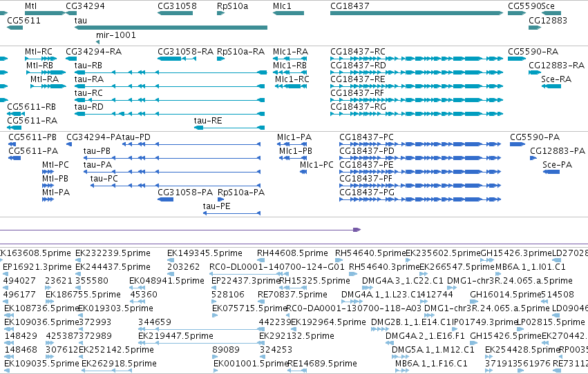
Task: Select the DMG4A.3_1.C22.C1 label
Action: tap(402, 281)
